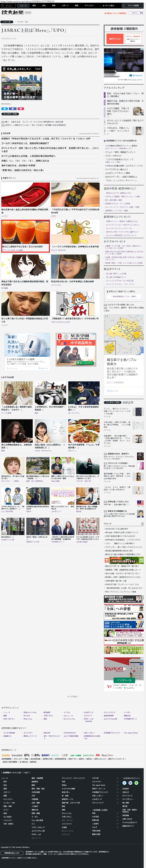Open the カゴメの自信作 juice ad thumbnail
Screen dimensions: 146x868
click(x=25, y=236)
